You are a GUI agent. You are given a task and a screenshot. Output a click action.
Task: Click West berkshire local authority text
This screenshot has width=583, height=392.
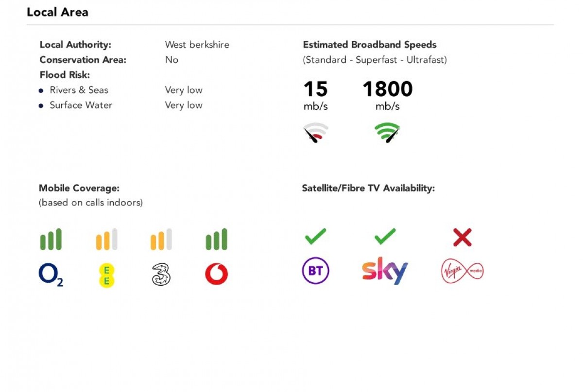coord(197,45)
